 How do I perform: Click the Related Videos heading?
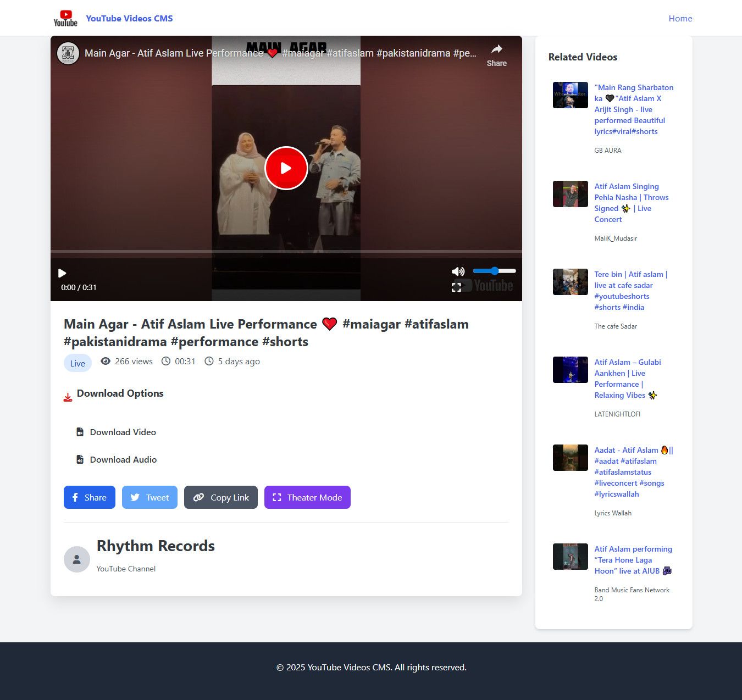583,57
